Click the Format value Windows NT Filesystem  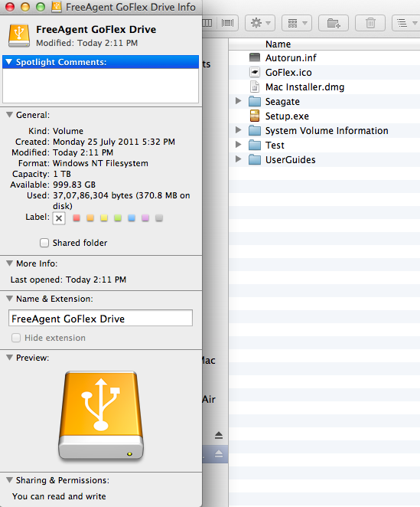point(100,163)
